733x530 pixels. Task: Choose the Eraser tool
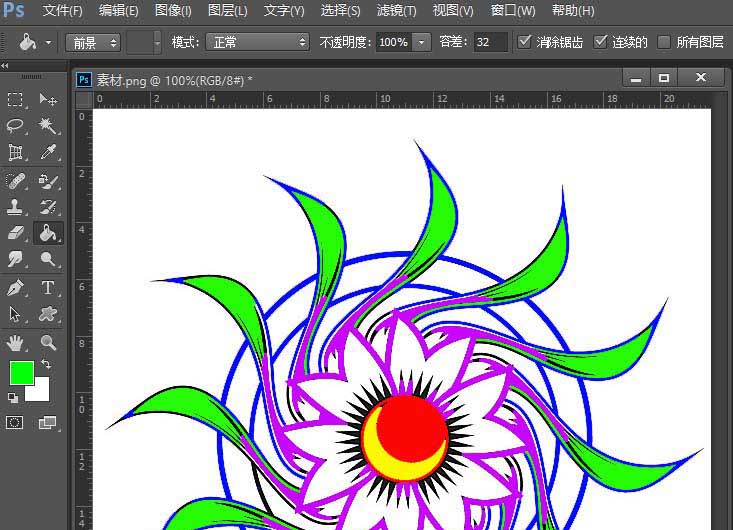coord(16,232)
